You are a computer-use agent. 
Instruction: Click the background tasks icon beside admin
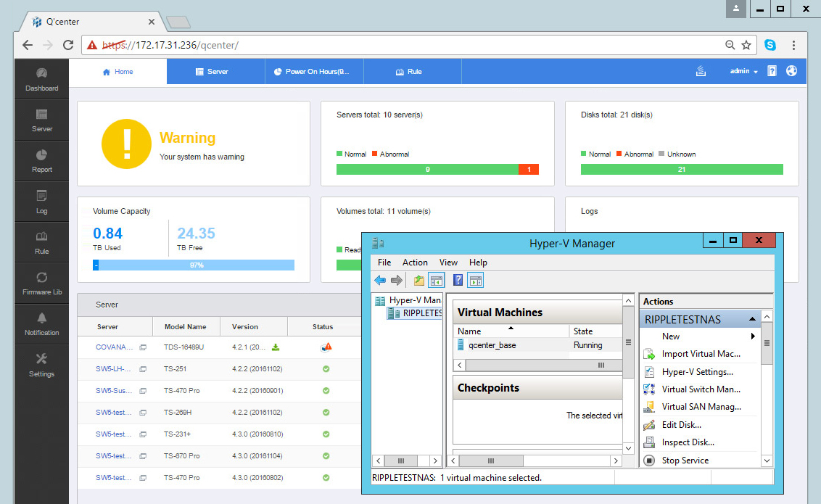(701, 71)
